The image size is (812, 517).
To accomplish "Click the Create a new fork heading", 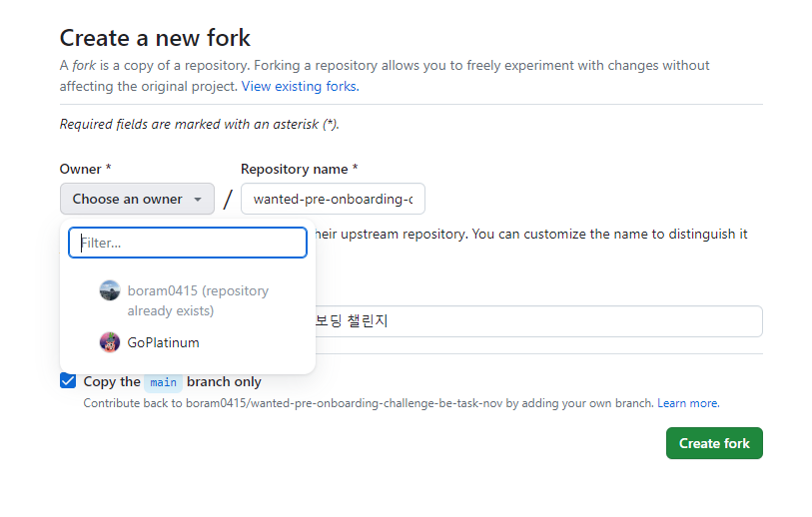I will click(x=155, y=38).
